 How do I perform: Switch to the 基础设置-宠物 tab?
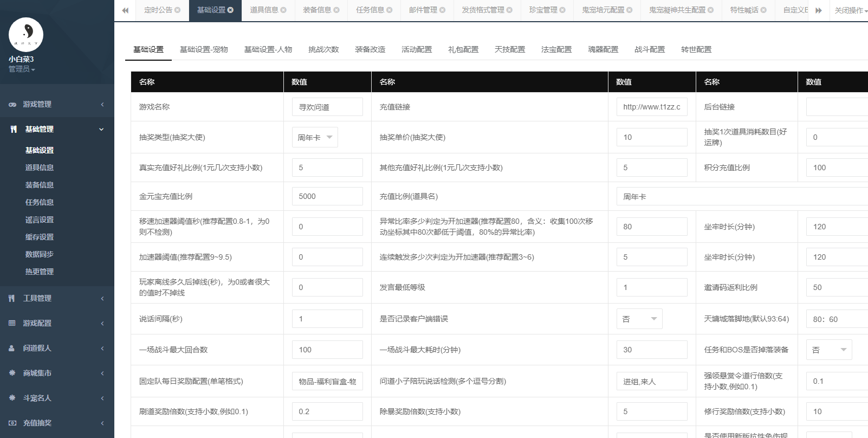pos(204,49)
